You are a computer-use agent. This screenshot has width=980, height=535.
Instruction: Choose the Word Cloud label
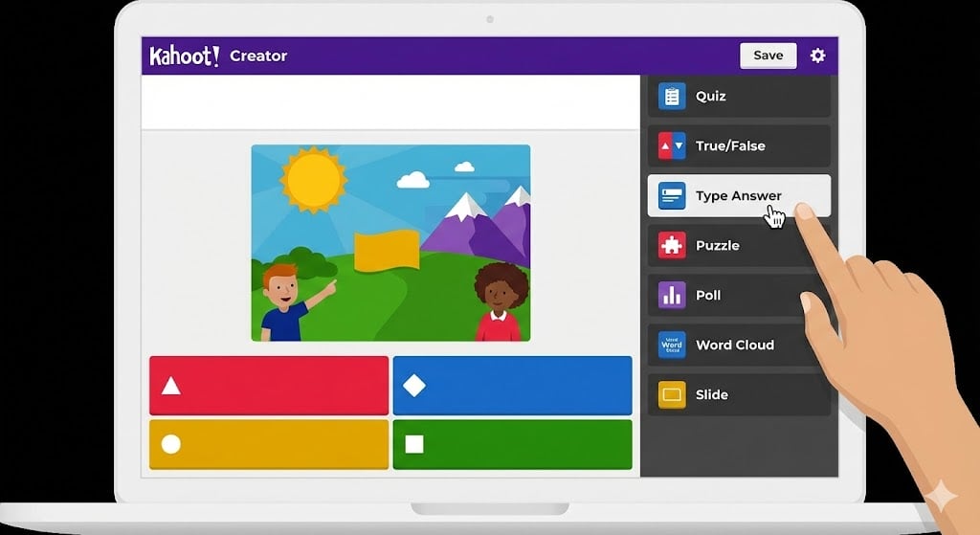735,345
